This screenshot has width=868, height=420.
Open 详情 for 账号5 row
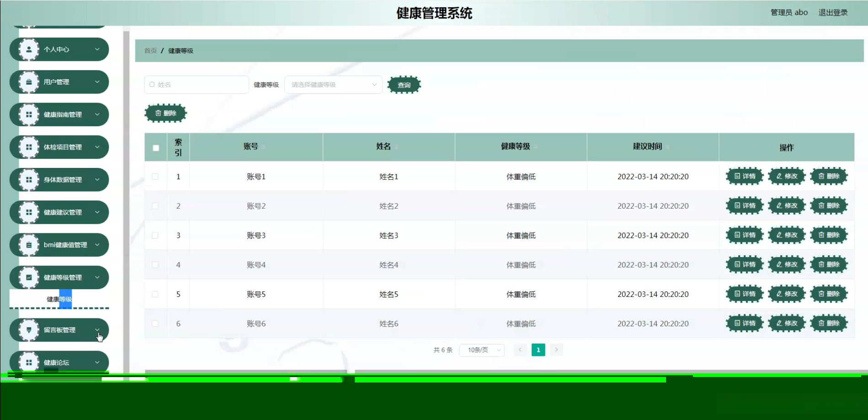[745, 294]
